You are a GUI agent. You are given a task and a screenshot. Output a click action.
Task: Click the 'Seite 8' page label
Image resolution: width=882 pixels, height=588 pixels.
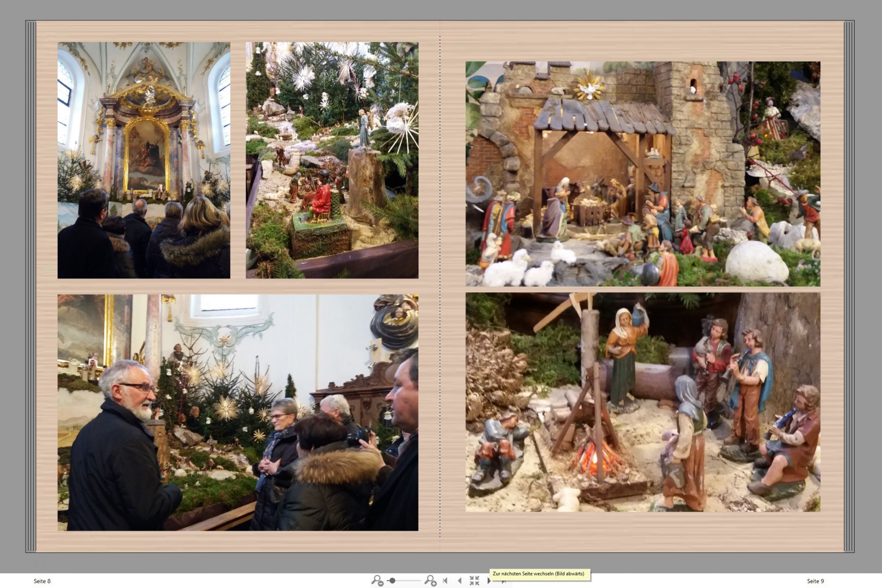(42, 581)
